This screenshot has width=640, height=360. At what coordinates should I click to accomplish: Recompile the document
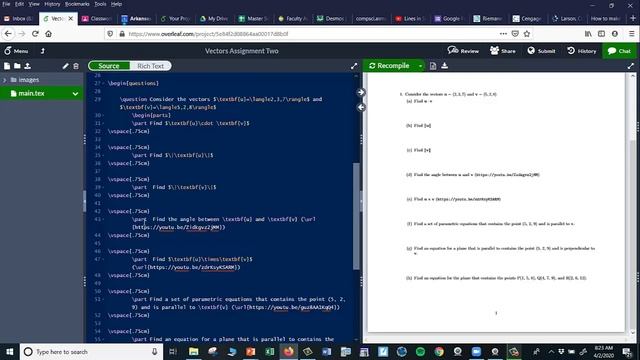pyautogui.click(x=389, y=66)
